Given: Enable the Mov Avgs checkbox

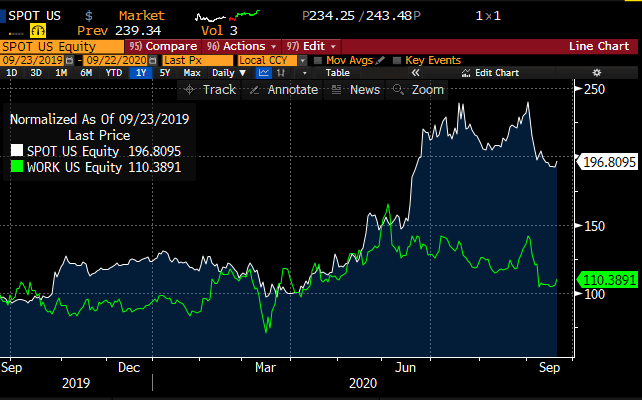Looking at the screenshot, I should (318, 61).
